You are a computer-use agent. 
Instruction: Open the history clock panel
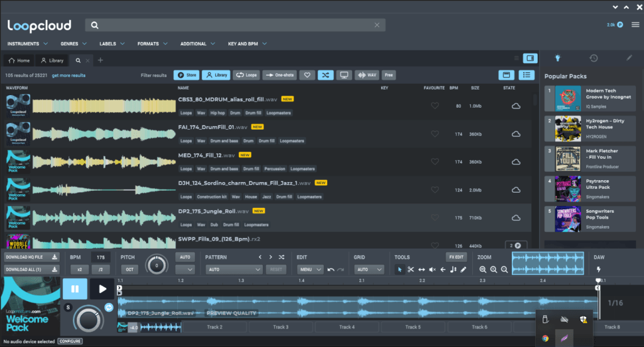tap(594, 58)
